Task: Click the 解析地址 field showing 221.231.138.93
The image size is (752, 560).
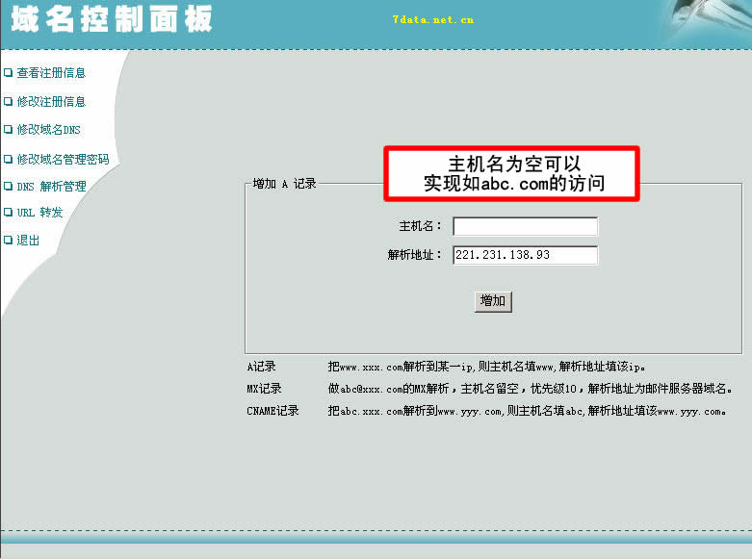Action: (525, 255)
